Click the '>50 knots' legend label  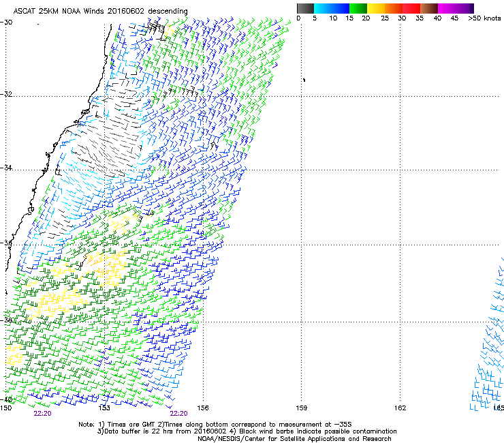pos(484,18)
